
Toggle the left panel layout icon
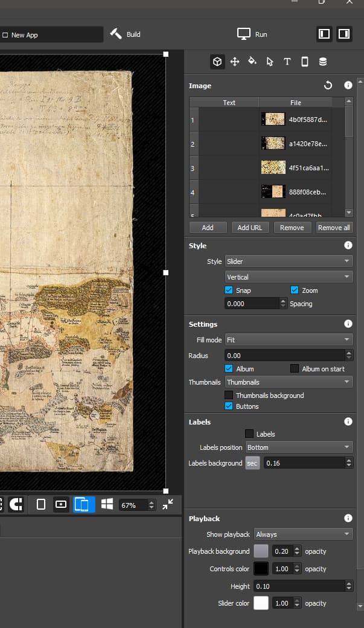pyautogui.click(x=324, y=34)
